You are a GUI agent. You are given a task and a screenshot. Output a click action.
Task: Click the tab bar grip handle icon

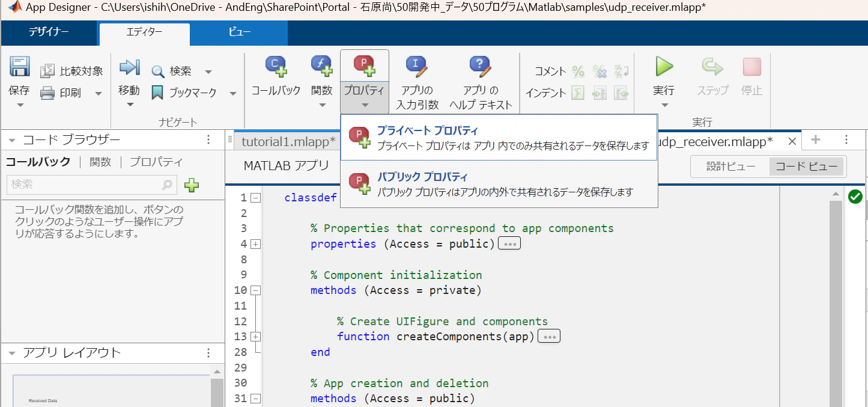click(230, 140)
